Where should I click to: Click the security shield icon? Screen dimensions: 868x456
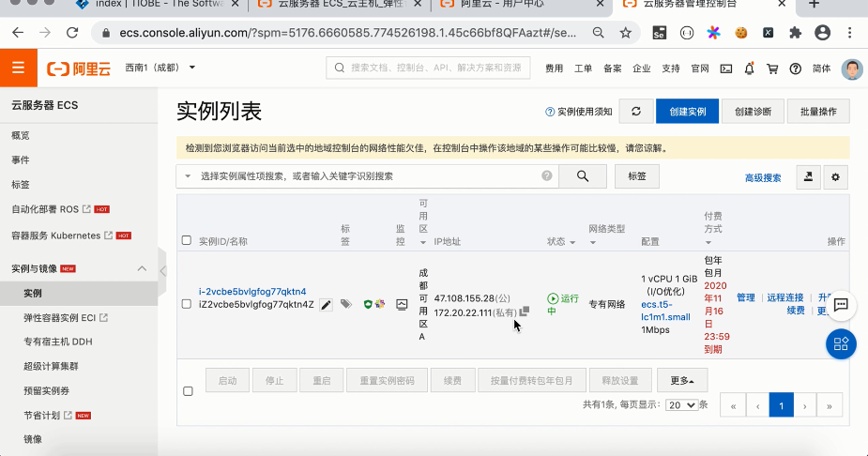pos(368,304)
